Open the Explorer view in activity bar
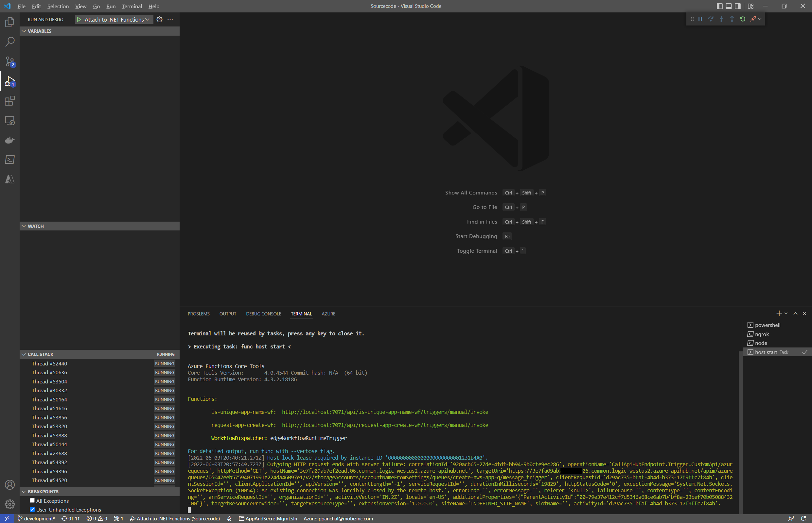Screen dimensions: 812x523 pyautogui.click(x=9, y=23)
